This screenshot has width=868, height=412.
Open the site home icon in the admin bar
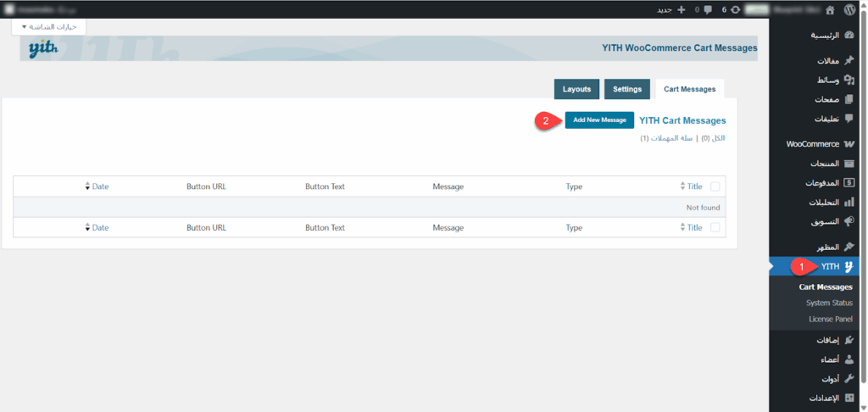pyautogui.click(x=829, y=9)
